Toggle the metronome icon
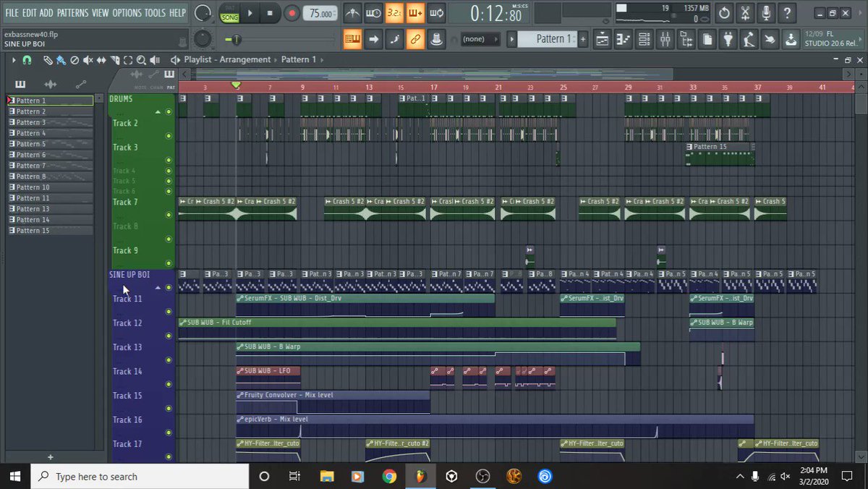This screenshot has height=489, width=868. 353,13
